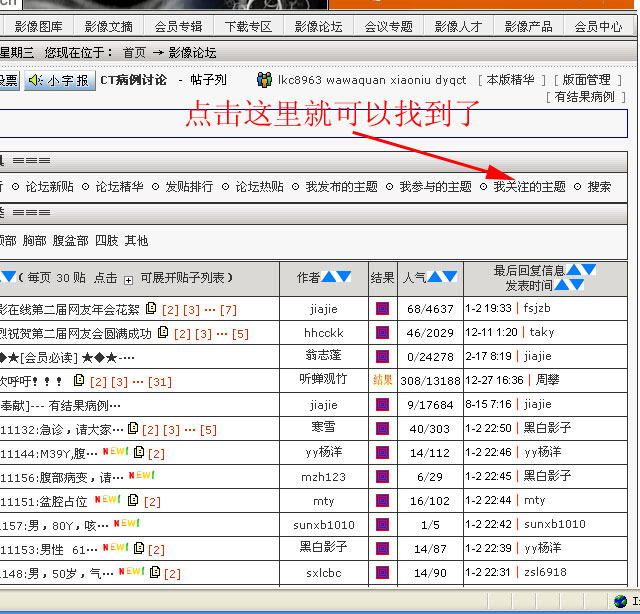Click the moderators people icon before lkc8963
Image resolution: width=640 pixels, height=614 pixels.
pos(264,79)
